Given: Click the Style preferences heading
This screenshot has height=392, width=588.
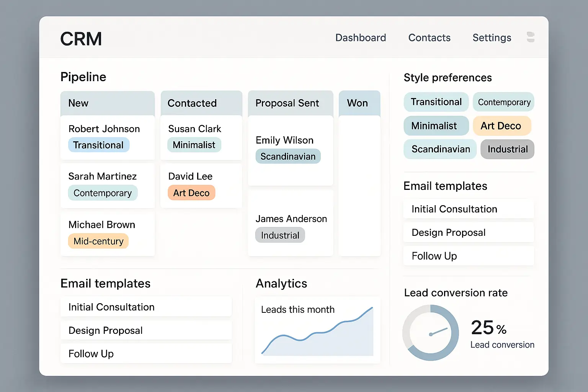Looking at the screenshot, I should [x=448, y=78].
